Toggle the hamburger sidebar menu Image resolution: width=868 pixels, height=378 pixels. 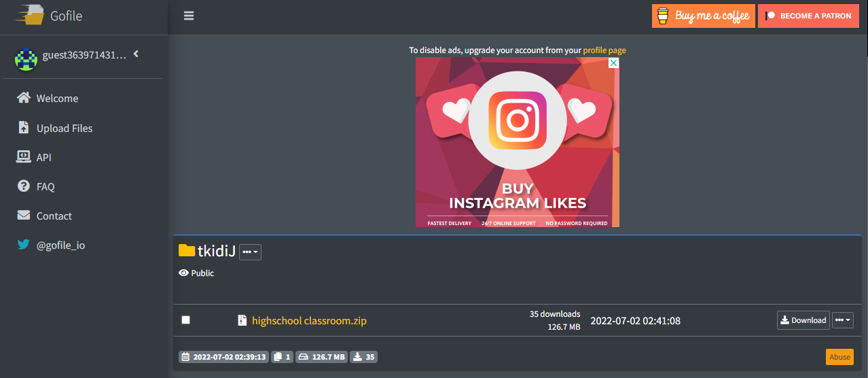(x=189, y=16)
